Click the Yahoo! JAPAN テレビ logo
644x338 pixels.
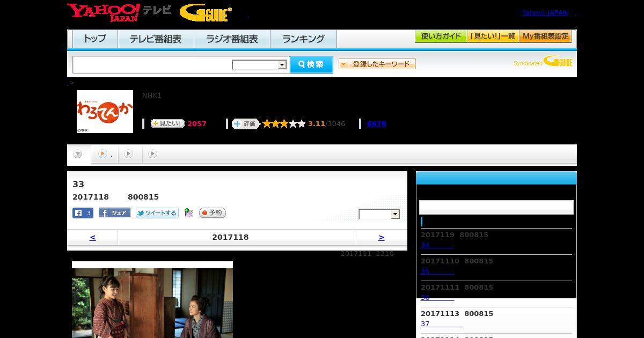coord(119,12)
